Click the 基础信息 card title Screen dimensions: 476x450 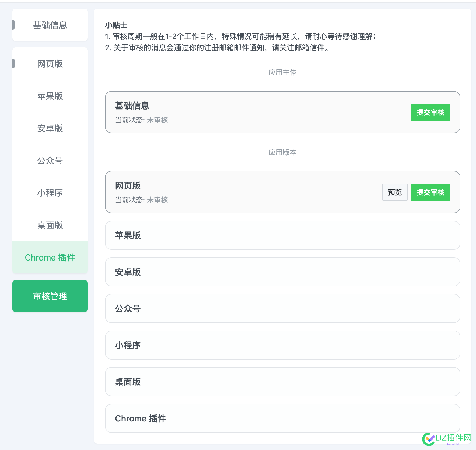(x=132, y=106)
